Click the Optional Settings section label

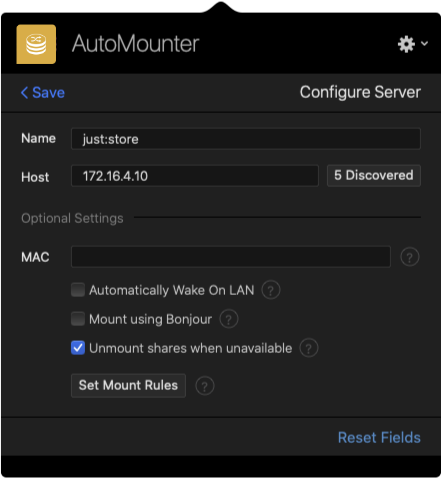[72, 218]
